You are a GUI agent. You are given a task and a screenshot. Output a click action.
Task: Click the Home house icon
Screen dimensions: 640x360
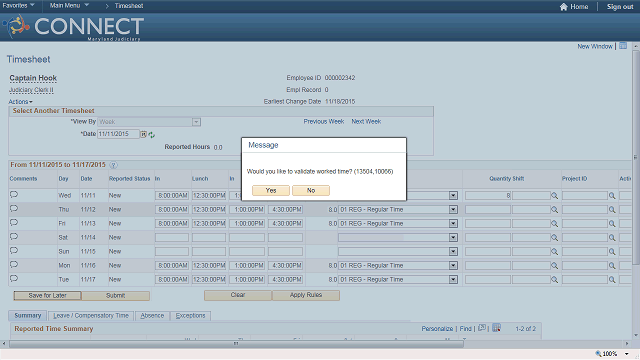tap(564, 7)
